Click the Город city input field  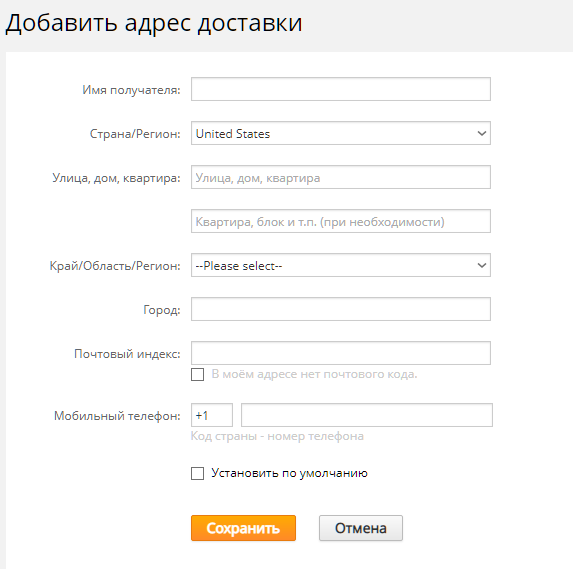pyautogui.click(x=341, y=309)
